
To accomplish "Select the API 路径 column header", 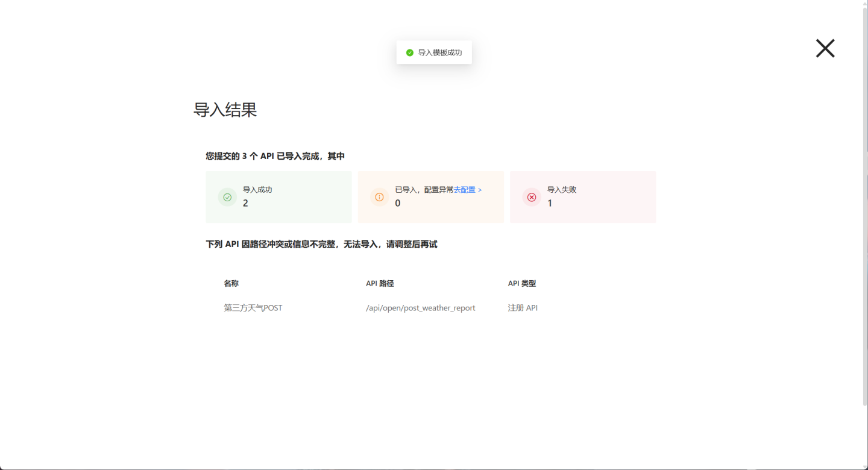I will [380, 283].
